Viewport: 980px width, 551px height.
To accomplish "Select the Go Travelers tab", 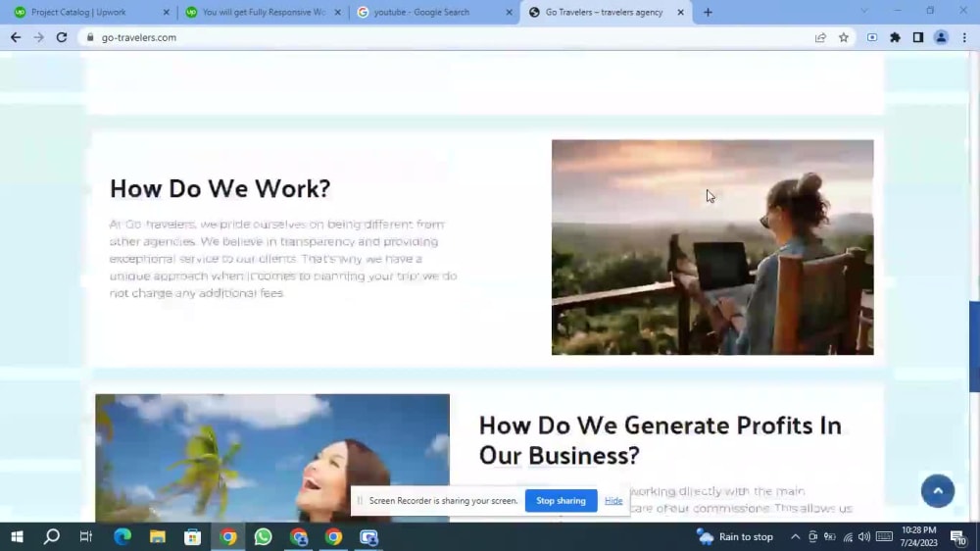I will click(x=604, y=12).
